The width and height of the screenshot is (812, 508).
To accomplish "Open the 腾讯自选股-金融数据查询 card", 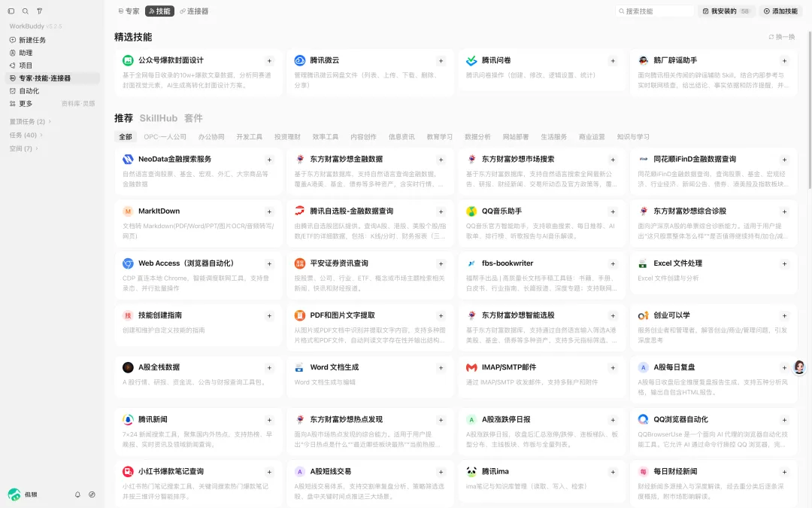I will pos(370,224).
